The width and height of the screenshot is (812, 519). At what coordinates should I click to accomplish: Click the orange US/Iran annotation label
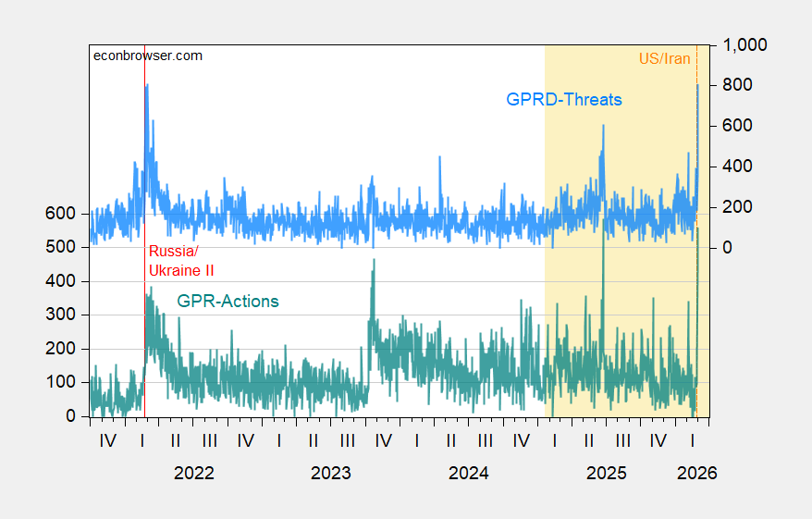click(664, 59)
